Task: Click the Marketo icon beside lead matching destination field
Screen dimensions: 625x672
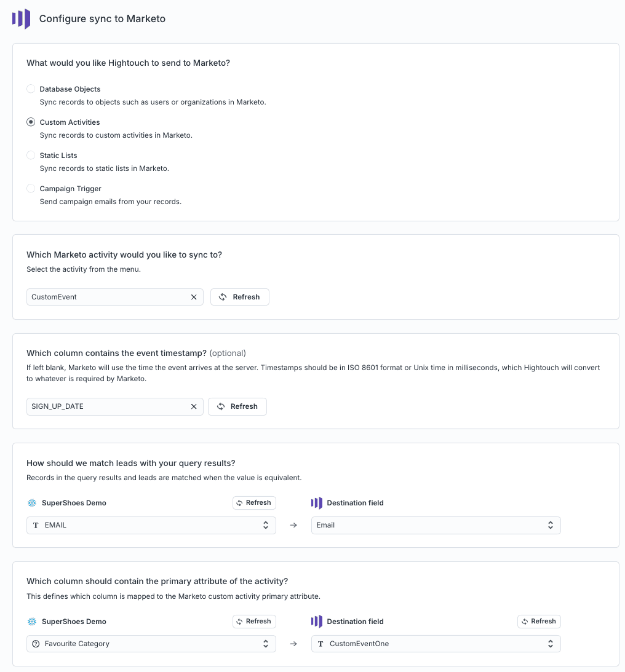Action: point(317,503)
